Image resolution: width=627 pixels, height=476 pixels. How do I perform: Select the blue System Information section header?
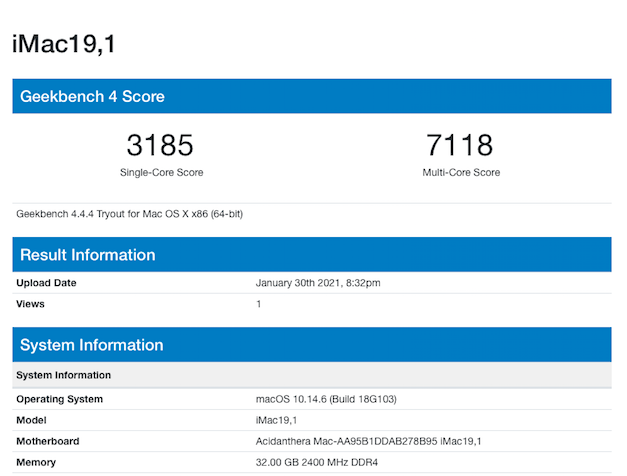(91, 345)
